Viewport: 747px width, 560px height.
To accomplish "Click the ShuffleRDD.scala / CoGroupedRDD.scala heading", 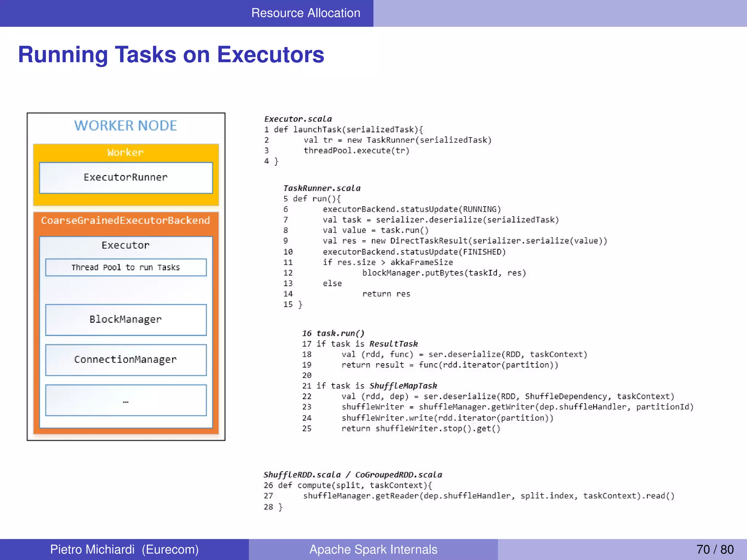I will click(352, 475).
